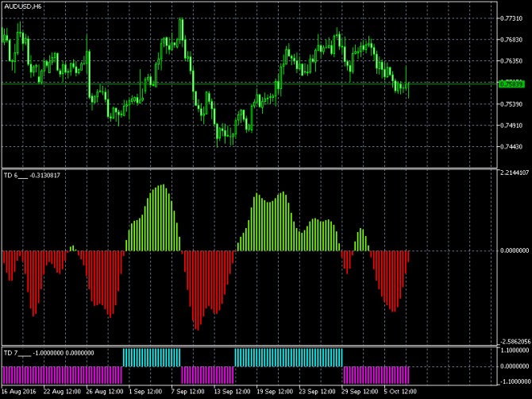Click the green current price tag 0.75839
Screen dimensions: 532x399
(x=511, y=84)
